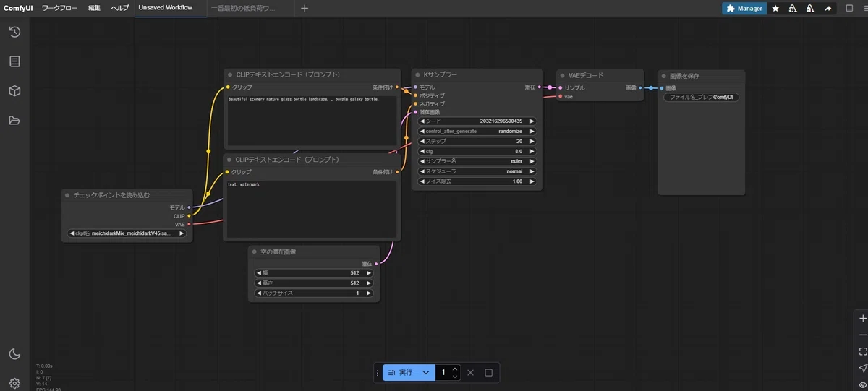Collapse the VAEデコード node via title dot
Image resolution: width=868 pixels, height=391 pixels.
coord(563,74)
